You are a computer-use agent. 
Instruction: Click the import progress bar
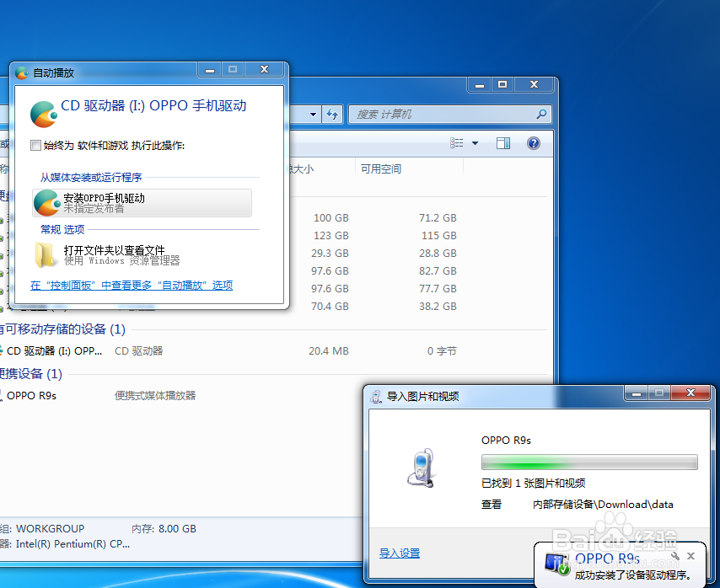[589, 462]
